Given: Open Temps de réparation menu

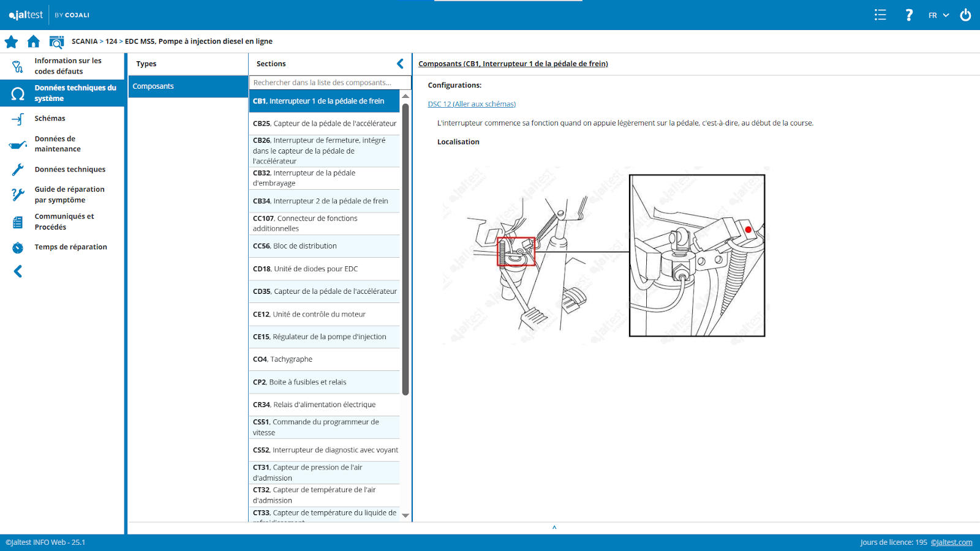Looking at the screenshot, I should coord(70,247).
